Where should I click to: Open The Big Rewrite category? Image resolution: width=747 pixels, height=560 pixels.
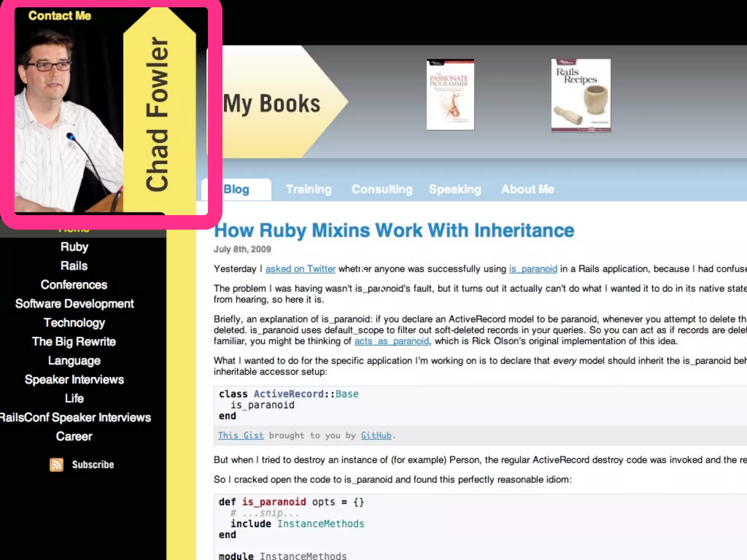[x=74, y=342]
